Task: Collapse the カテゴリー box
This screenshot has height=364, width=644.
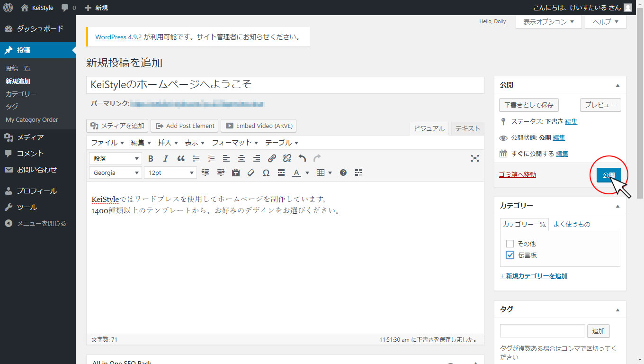Action: pos(617,206)
